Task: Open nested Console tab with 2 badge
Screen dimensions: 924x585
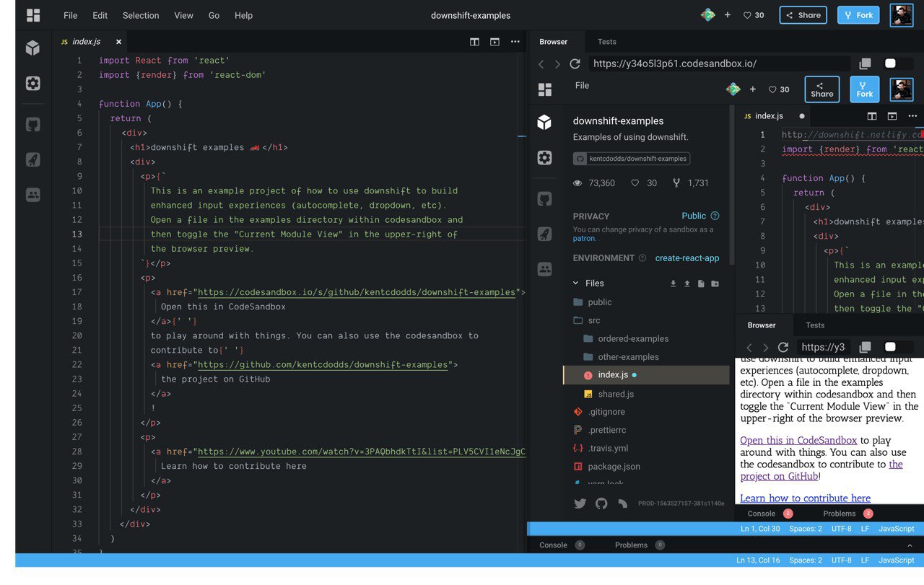Action: coord(770,514)
